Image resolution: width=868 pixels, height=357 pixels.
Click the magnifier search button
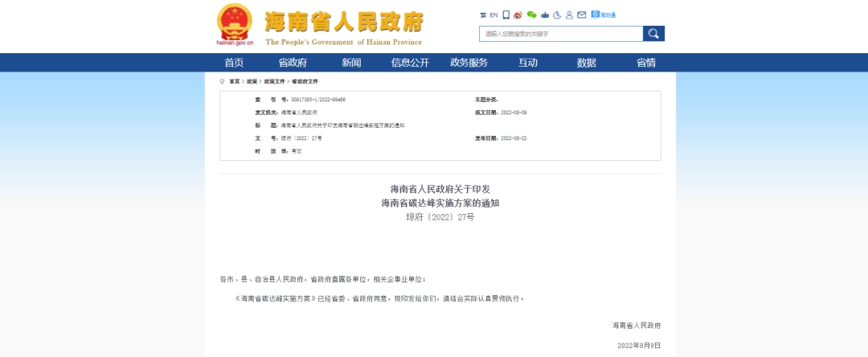pos(653,34)
